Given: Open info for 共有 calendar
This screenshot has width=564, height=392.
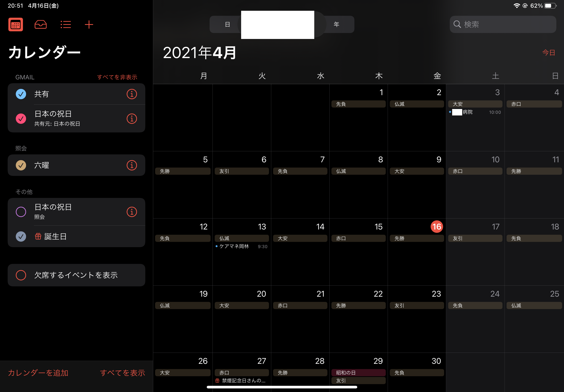Looking at the screenshot, I should [132, 94].
